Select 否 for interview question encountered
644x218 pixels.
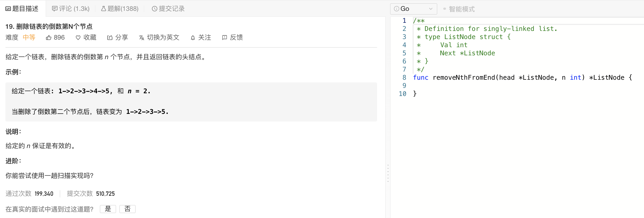127,209
